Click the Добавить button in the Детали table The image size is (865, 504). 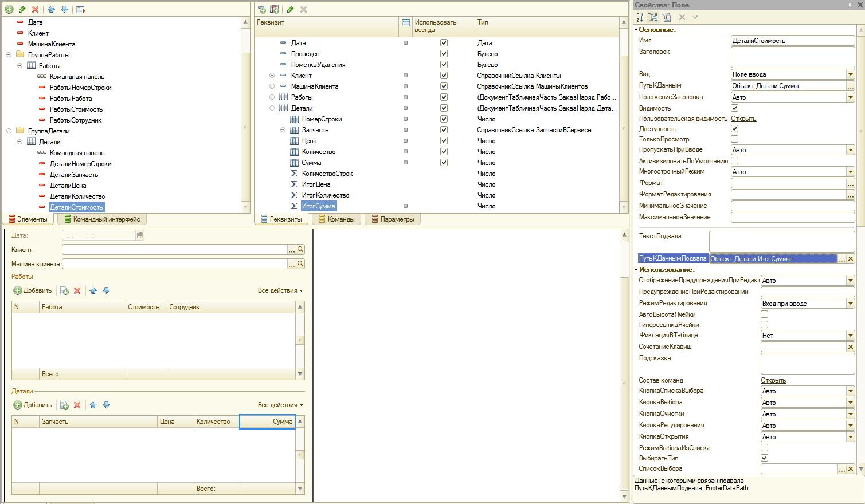pos(33,405)
